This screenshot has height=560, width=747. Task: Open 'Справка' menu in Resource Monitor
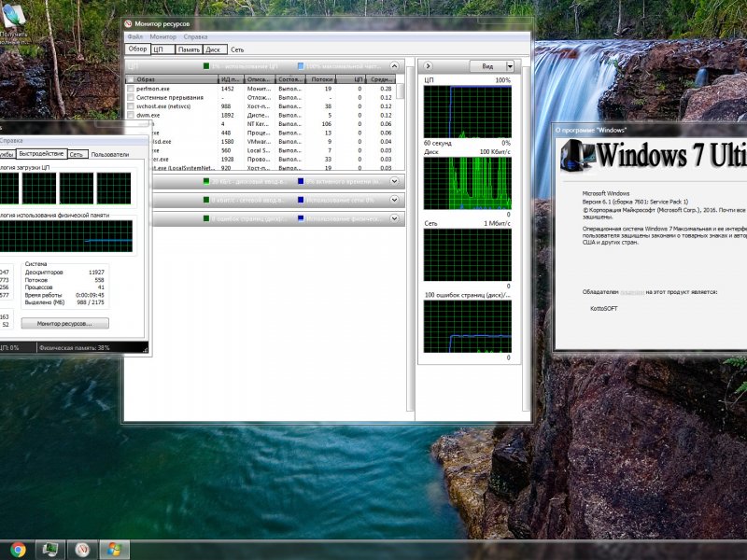pos(195,36)
